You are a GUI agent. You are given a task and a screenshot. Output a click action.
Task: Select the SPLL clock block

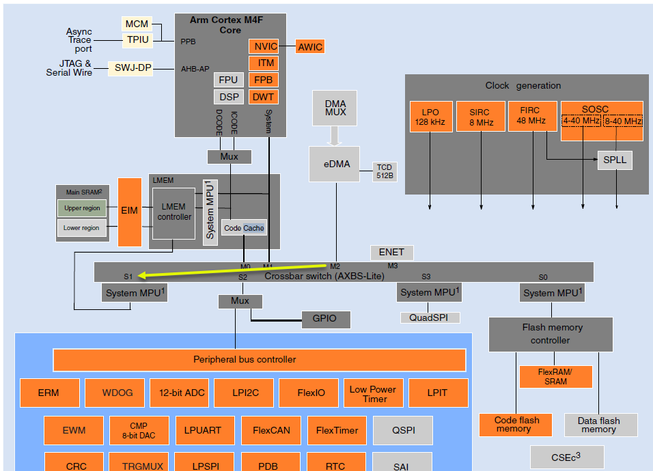click(x=615, y=160)
